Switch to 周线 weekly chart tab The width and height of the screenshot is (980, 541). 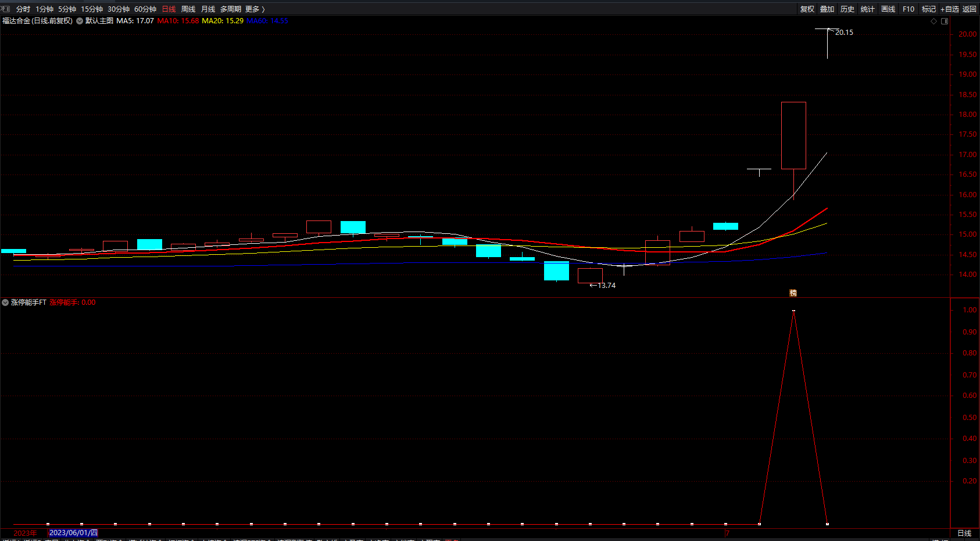[188, 9]
